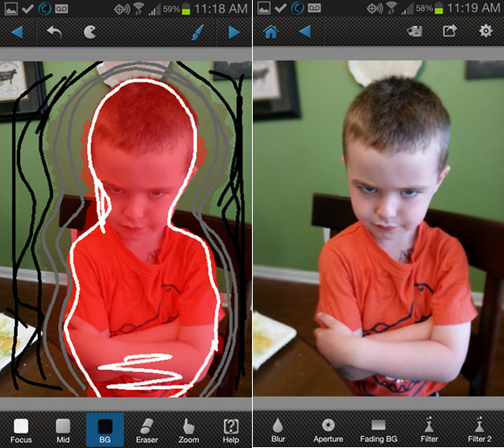Image resolution: width=504 pixels, height=448 pixels.
Task: Select the paintbrush icon
Action: pos(197,33)
